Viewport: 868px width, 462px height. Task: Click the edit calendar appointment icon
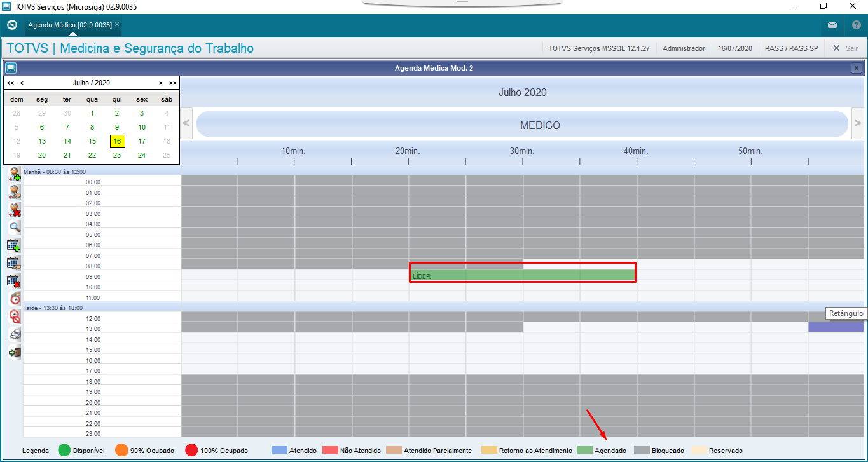point(15,263)
